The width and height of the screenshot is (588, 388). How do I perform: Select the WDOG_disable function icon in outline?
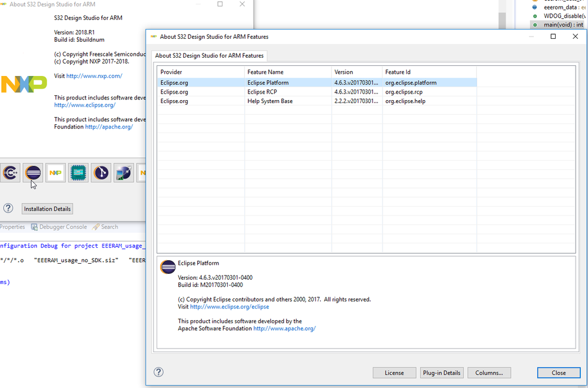tap(535, 16)
